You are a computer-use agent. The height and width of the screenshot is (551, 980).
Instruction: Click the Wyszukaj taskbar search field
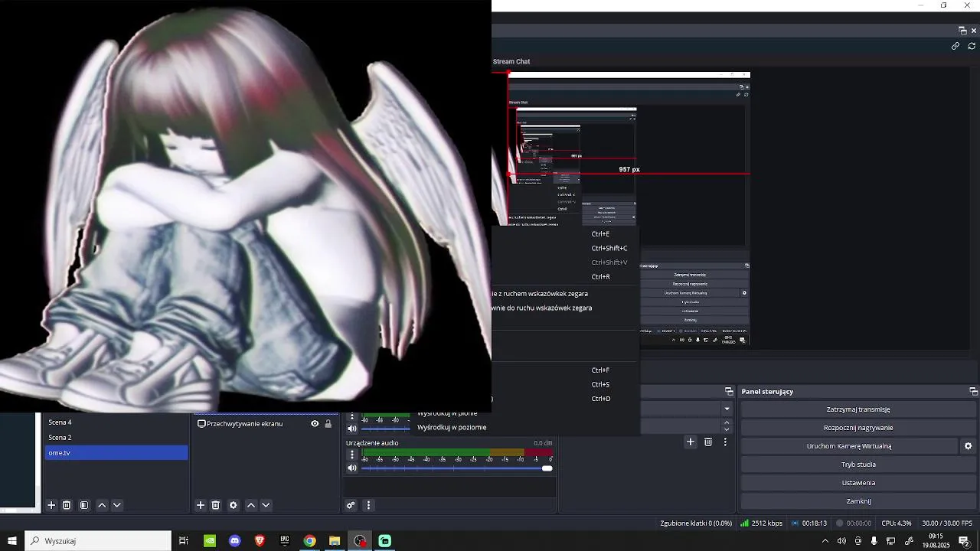(x=98, y=541)
